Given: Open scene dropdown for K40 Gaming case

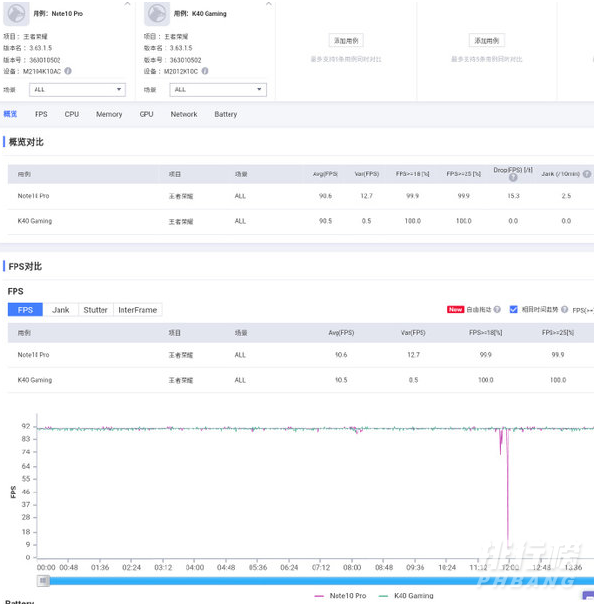Looking at the screenshot, I should [218, 89].
